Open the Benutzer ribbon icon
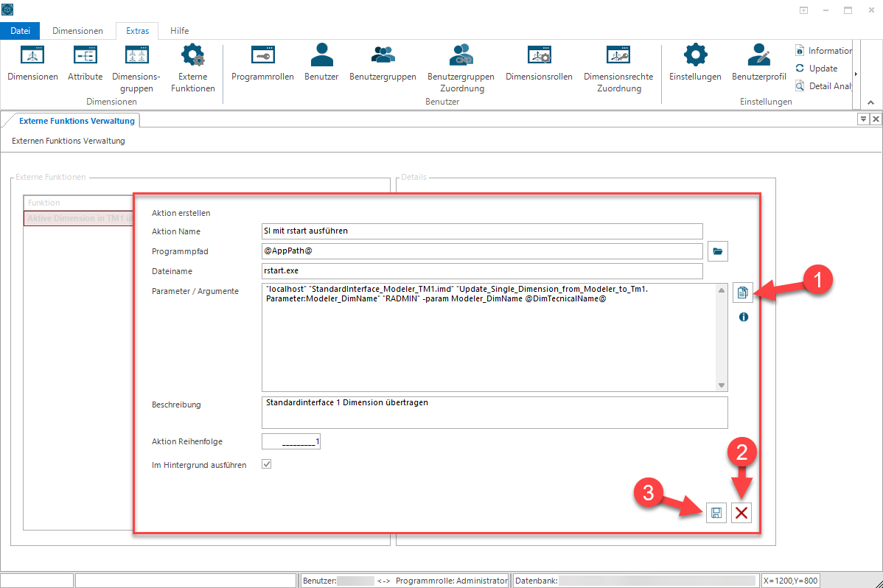Screen dimensions: 883x588 click(321, 63)
